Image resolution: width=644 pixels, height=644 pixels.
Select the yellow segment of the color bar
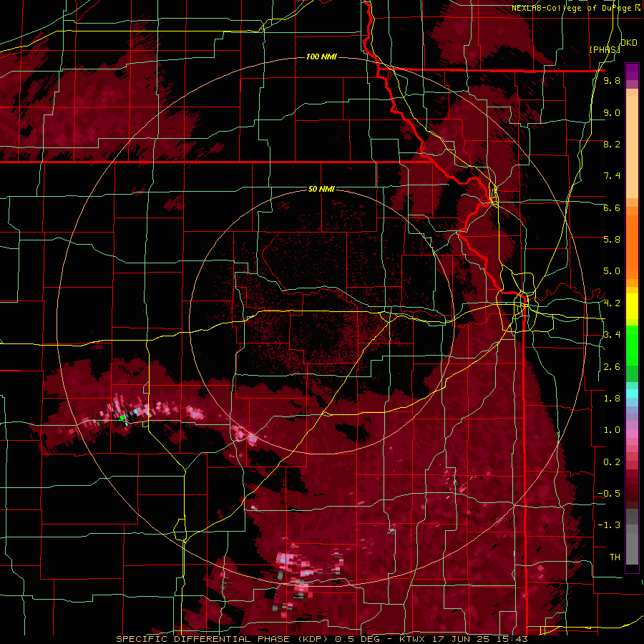[x=632, y=306]
